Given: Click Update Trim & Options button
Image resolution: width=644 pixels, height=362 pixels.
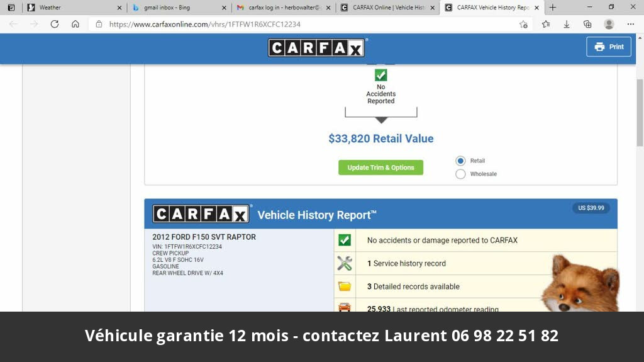Looking at the screenshot, I should point(380,167).
